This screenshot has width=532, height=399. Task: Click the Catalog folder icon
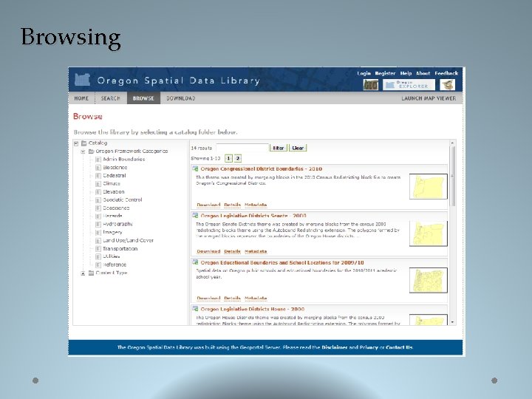coord(84,143)
